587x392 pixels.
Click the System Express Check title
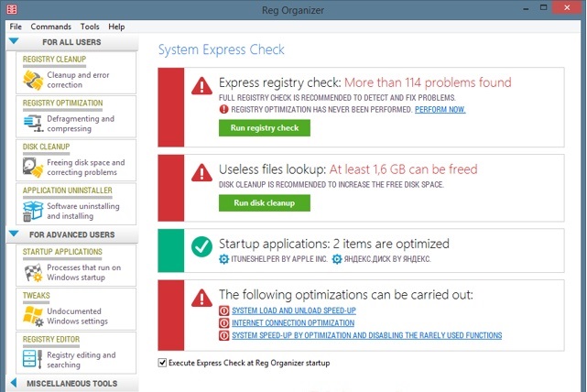coord(222,49)
